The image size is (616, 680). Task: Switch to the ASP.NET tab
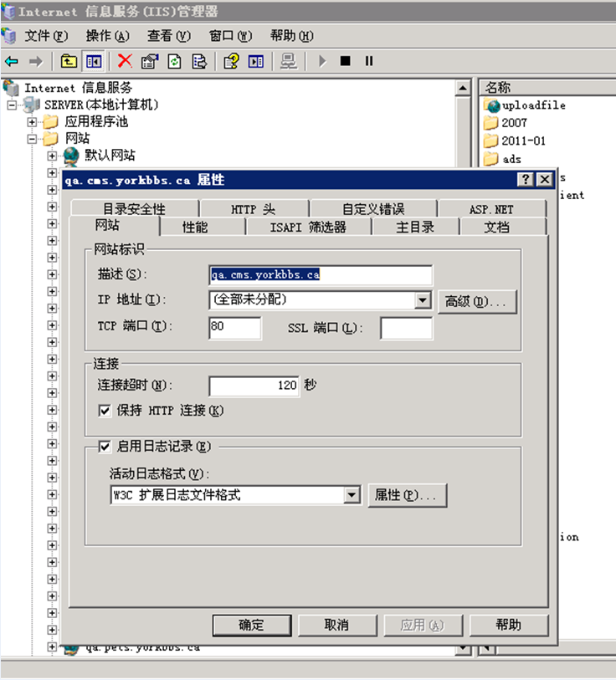(491, 209)
